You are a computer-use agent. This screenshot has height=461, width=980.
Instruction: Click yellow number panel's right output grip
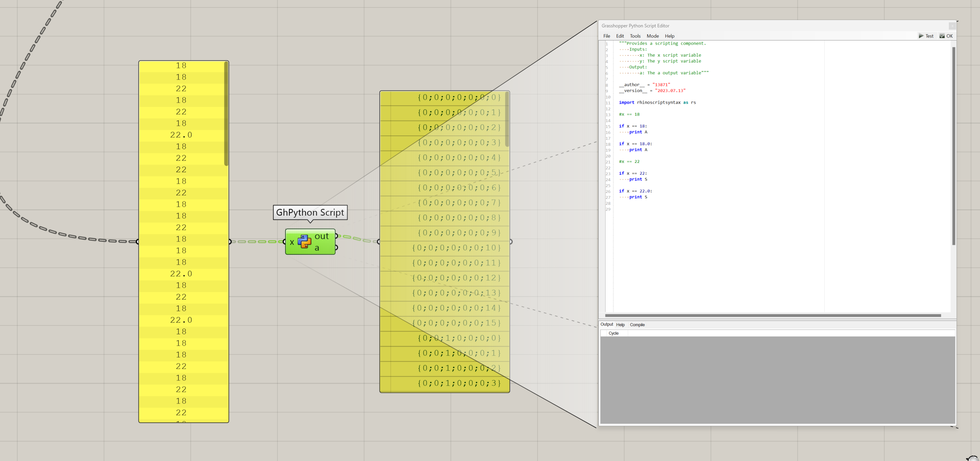pos(230,242)
